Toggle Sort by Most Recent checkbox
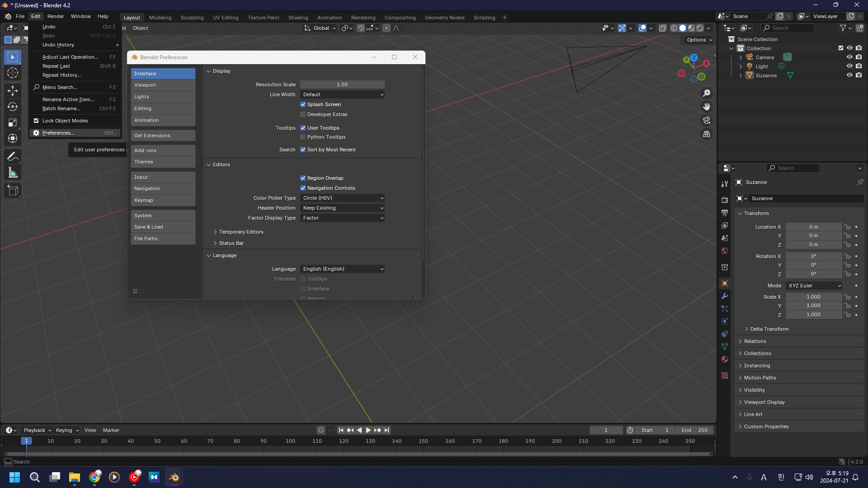Screen dimensions: 868x488 [x=303, y=150]
